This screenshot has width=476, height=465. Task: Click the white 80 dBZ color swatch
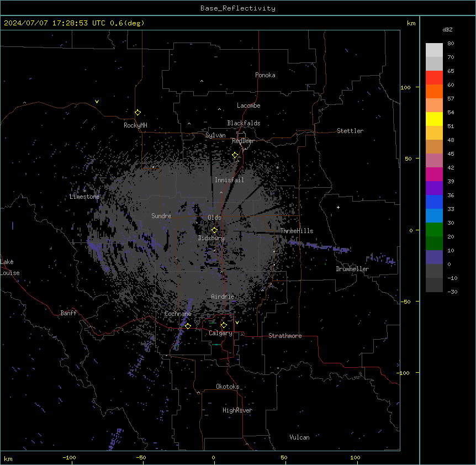pyautogui.click(x=434, y=50)
